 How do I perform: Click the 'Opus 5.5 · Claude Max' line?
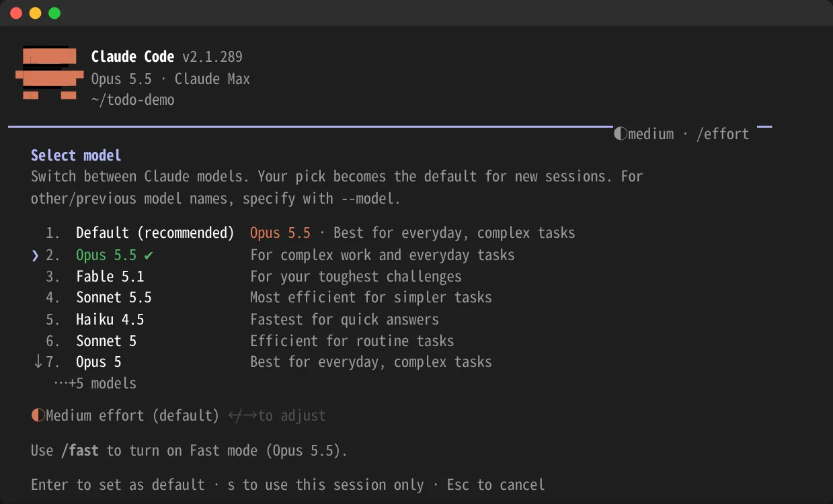pyautogui.click(x=171, y=79)
